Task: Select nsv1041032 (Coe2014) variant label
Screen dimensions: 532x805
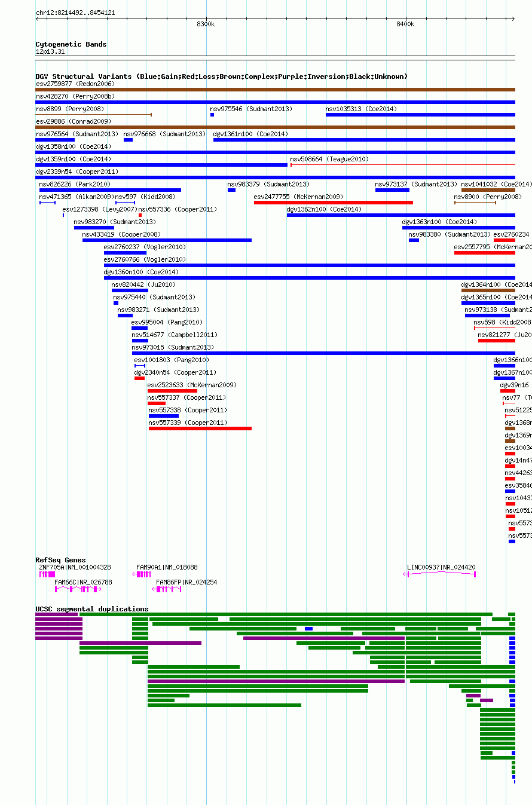Action: pos(496,184)
